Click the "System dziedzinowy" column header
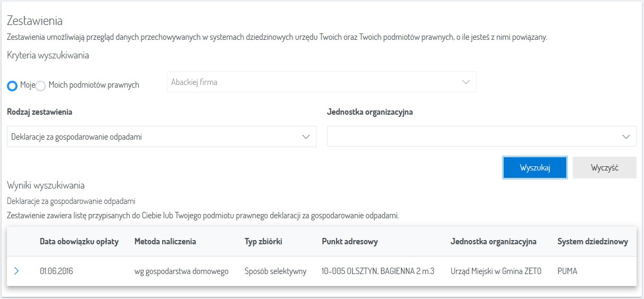 pyautogui.click(x=592, y=242)
